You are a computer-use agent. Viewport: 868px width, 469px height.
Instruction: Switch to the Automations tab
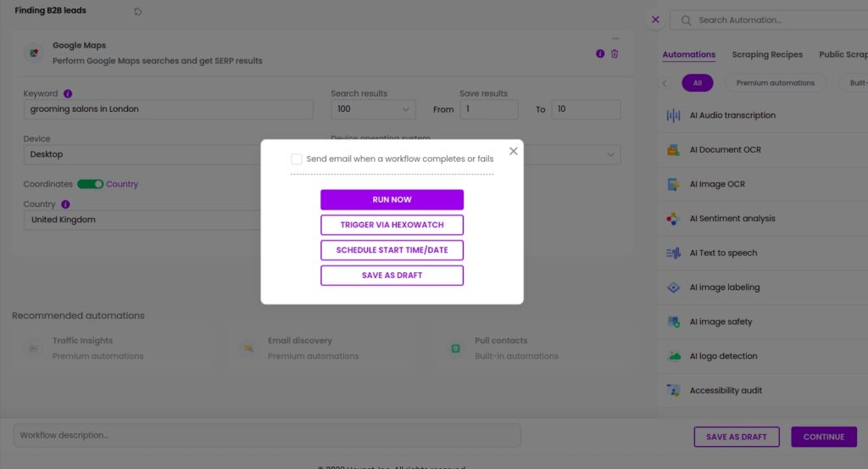688,55
